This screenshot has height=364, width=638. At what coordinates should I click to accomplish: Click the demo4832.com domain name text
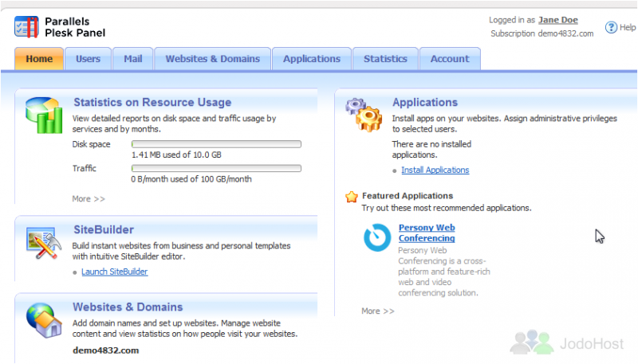tap(106, 350)
